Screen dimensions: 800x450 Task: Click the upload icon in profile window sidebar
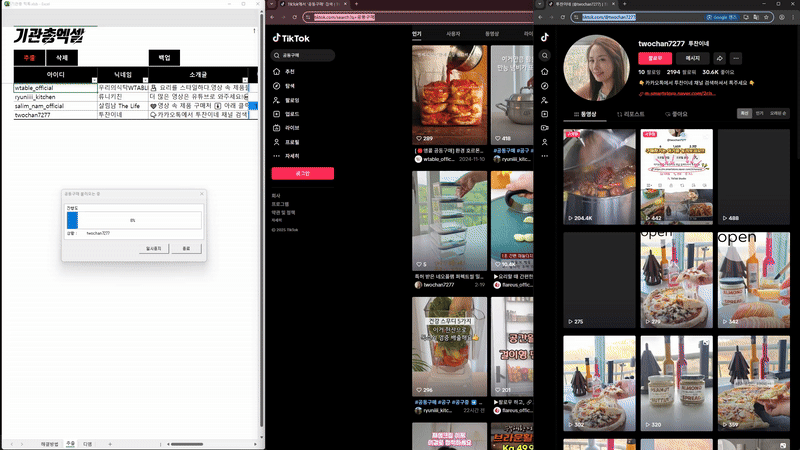[x=545, y=114]
